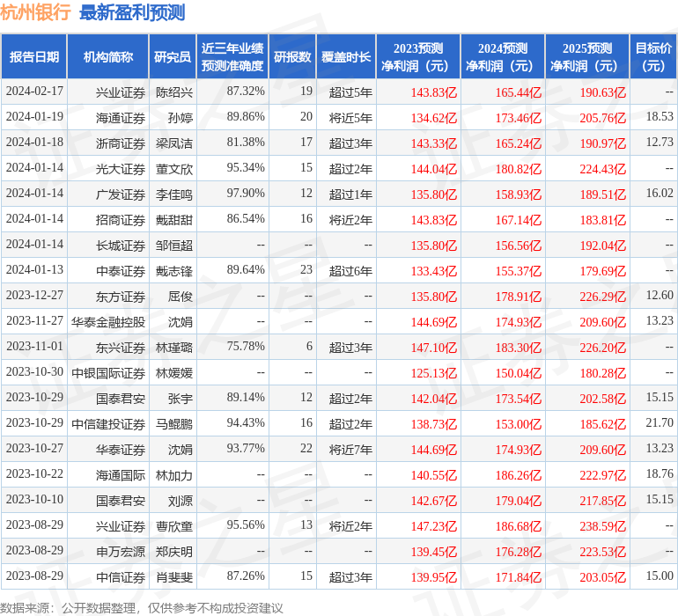Screen dimensions: 678x616
Task: Select 2024 profit value 180.82亿
Action: (519, 169)
